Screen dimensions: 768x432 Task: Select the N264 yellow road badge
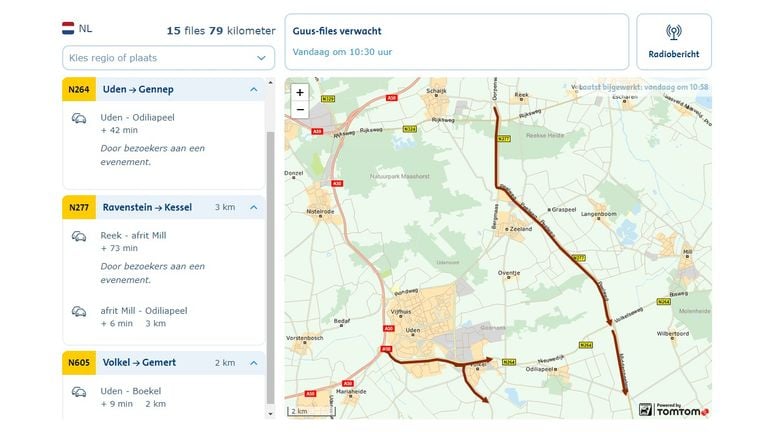[x=78, y=90]
